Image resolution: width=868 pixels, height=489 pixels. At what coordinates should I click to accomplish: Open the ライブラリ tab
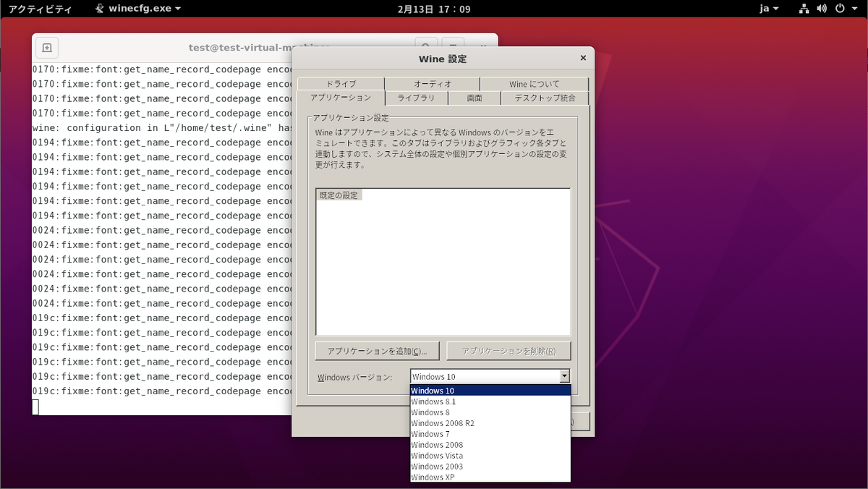pos(417,98)
